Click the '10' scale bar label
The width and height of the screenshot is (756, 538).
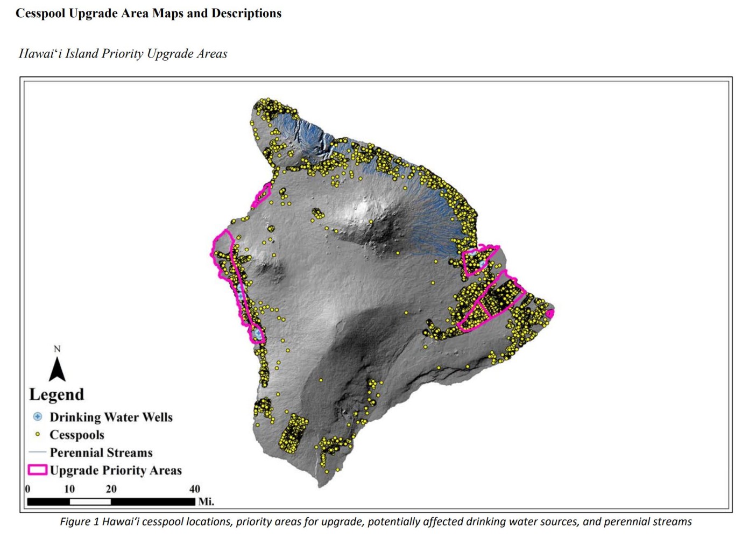[69, 489]
